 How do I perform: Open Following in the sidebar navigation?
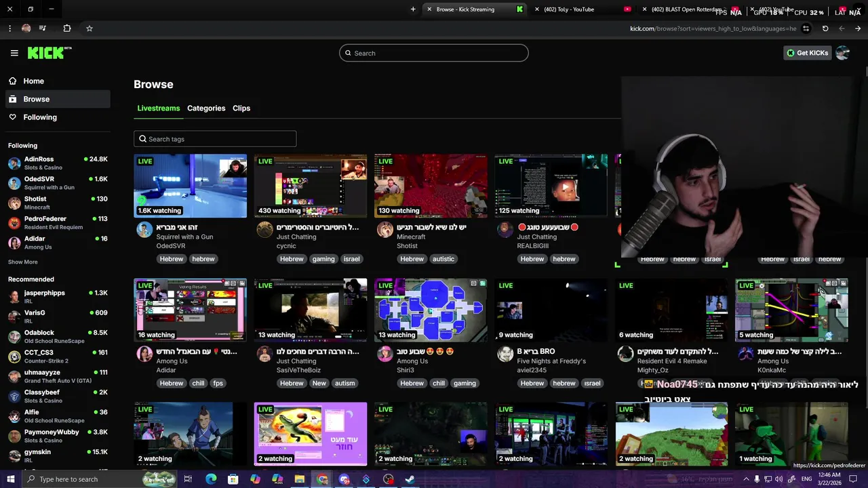pos(57,117)
